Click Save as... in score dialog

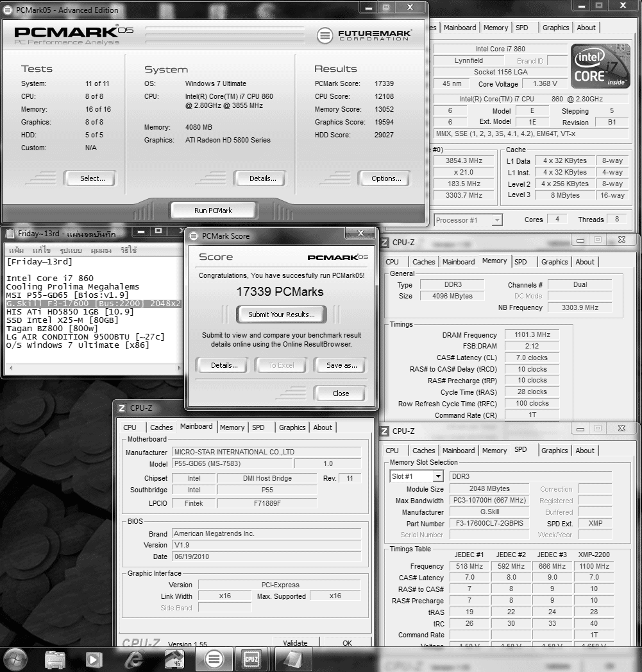coord(340,366)
